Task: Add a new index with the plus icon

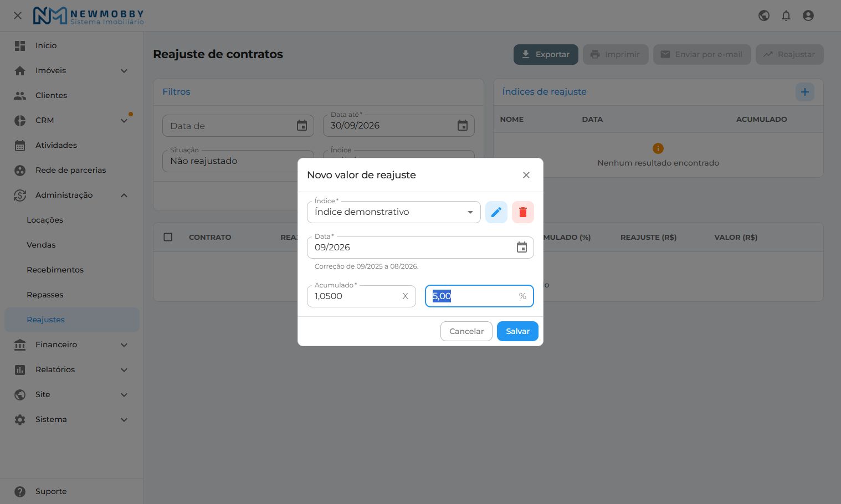Action: (805, 92)
